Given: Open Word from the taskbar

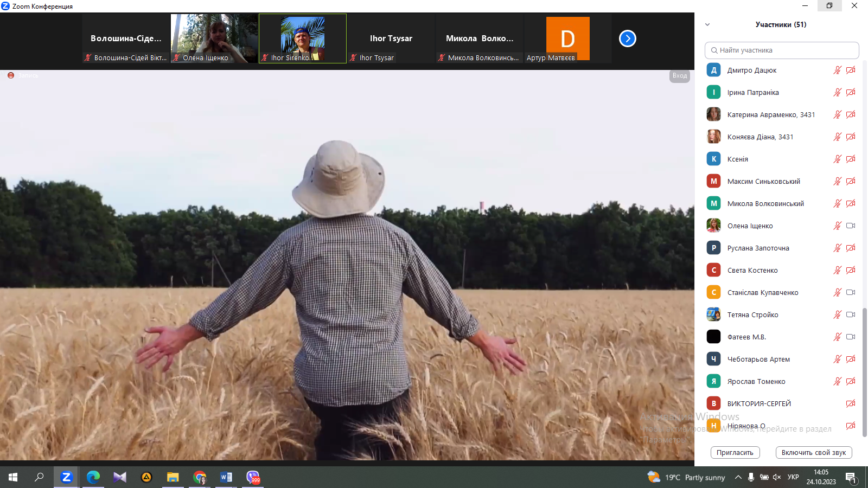Looking at the screenshot, I should point(226,477).
